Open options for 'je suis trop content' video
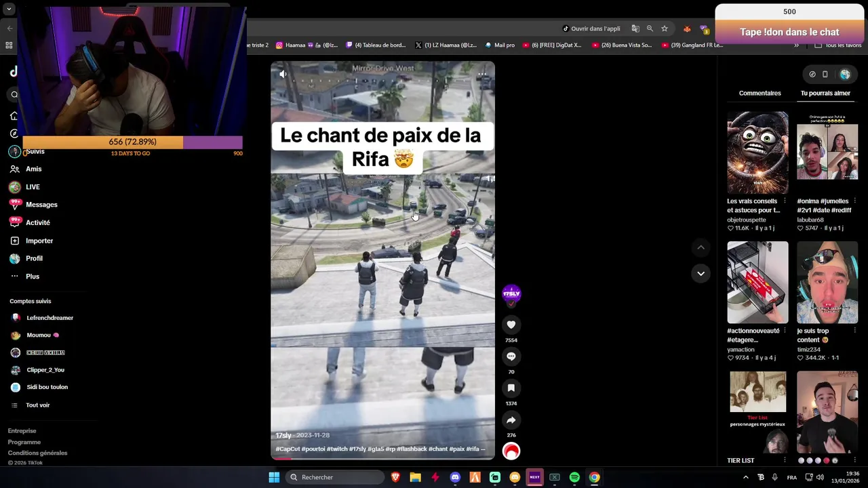868x488 pixels. click(x=854, y=331)
